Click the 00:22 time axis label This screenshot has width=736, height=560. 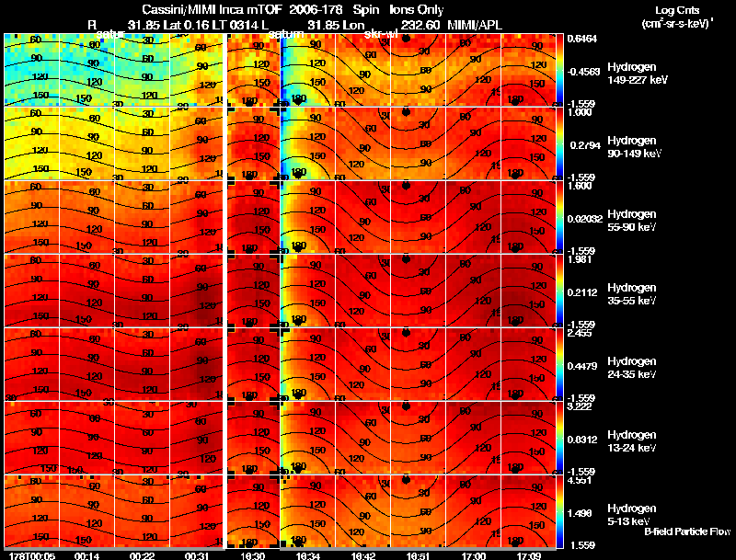[142, 555]
